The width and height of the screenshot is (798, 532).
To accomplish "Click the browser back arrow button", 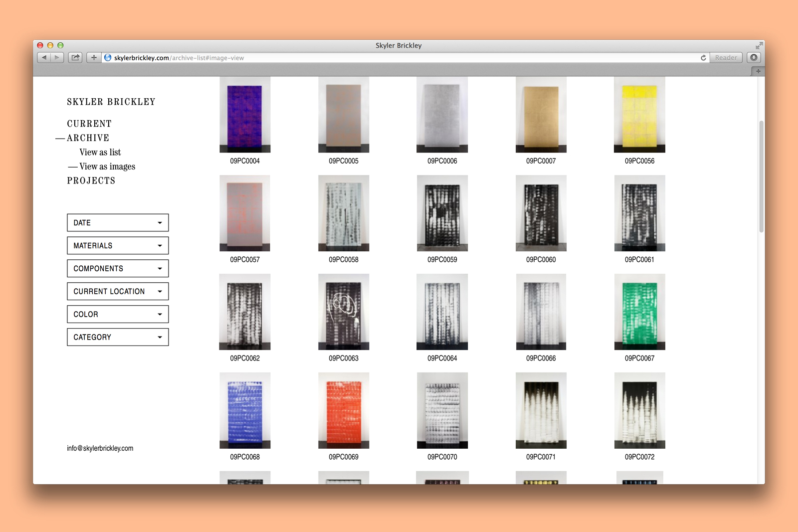I will click(44, 58).
